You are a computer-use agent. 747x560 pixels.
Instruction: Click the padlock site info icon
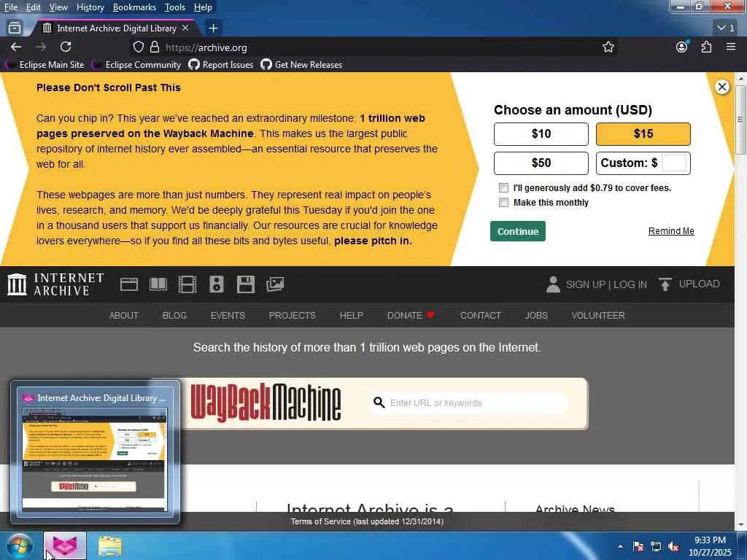pyautogui.click(x=155, y=47)
